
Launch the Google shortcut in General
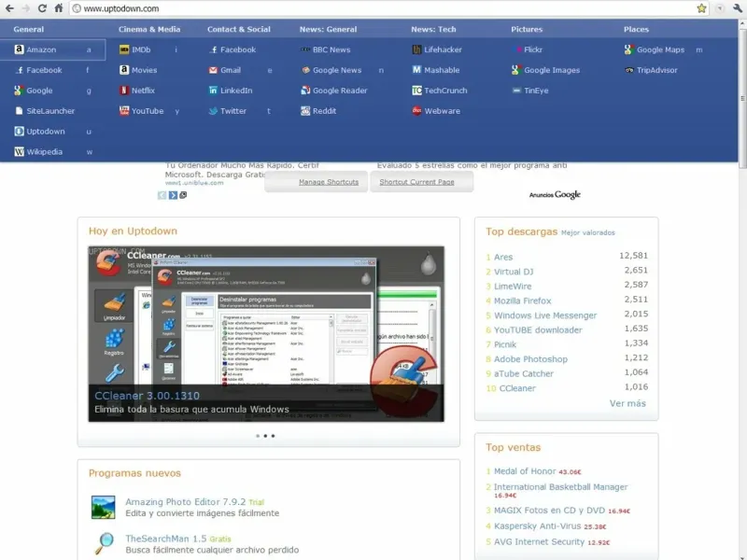[x=34, y=91]
